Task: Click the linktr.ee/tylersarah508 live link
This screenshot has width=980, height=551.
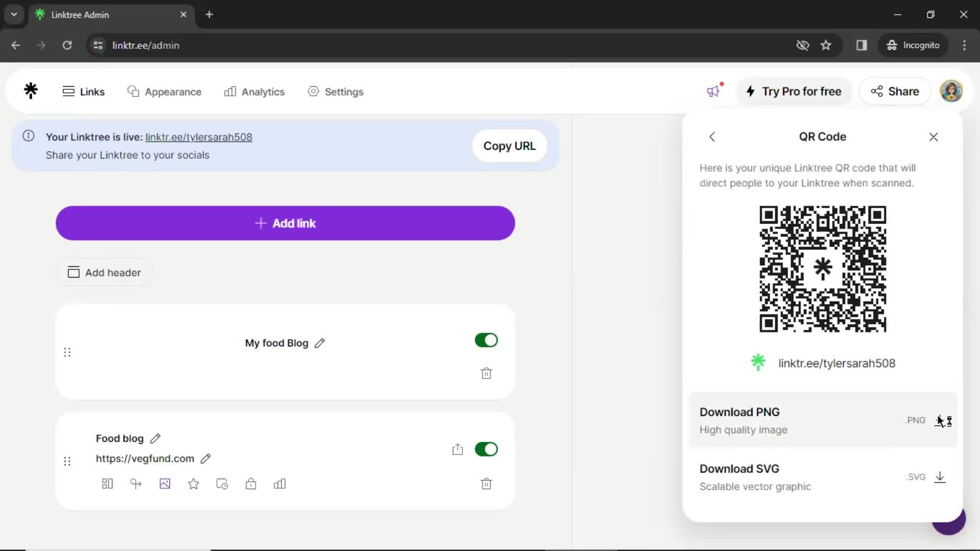Action: (x=199, y=137)
